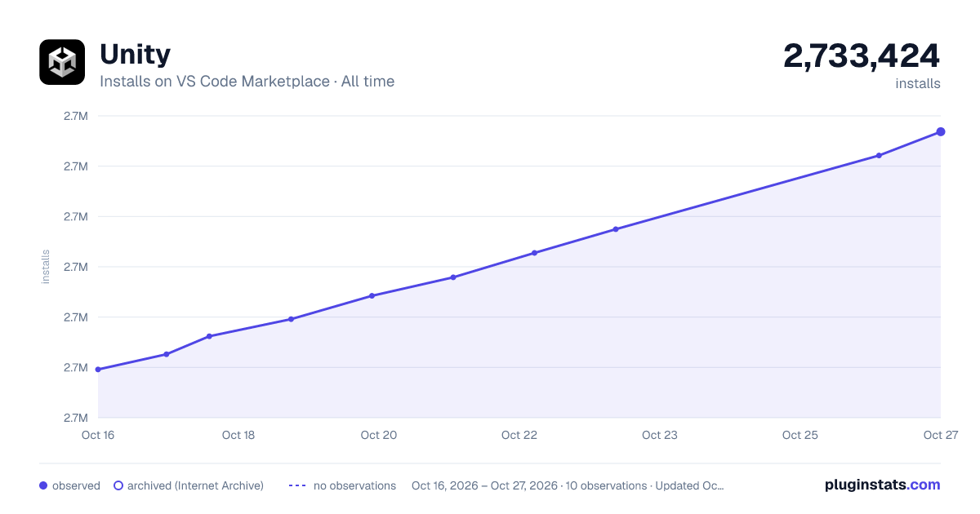Screen dimensions: 980x514
Task: Click the Oct 25 axis label
Action: click(800, 435)
